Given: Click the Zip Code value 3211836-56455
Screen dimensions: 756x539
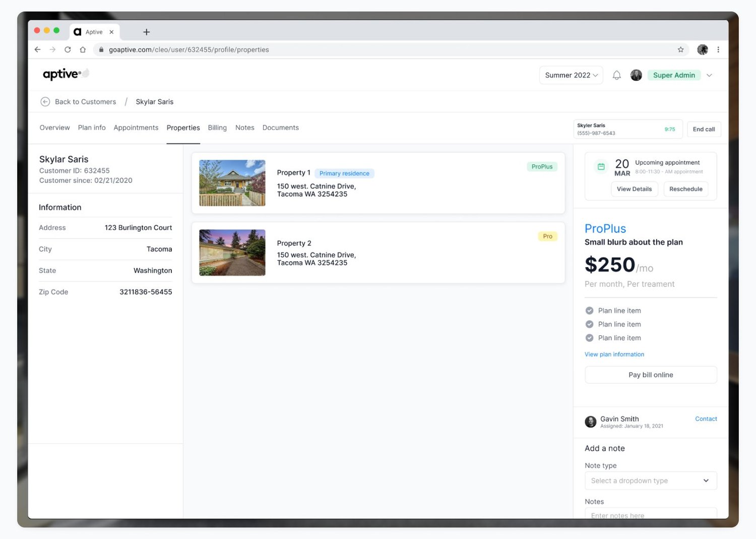Looking at the screenshot, I should pyautogui.click(x=146, y=291).
